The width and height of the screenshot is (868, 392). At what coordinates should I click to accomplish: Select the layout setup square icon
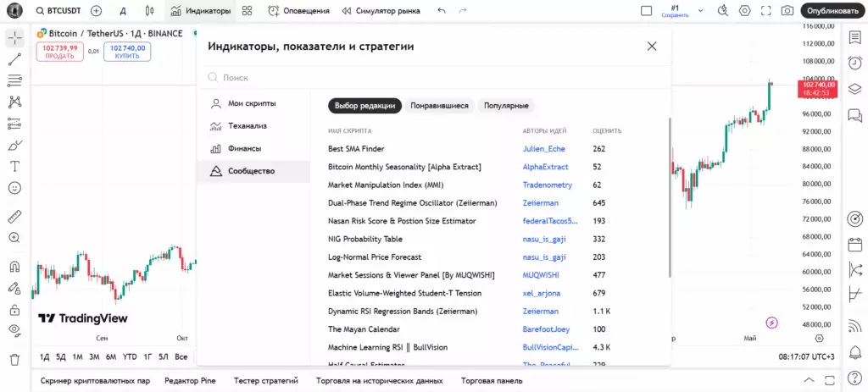click(x=646, y=10)
